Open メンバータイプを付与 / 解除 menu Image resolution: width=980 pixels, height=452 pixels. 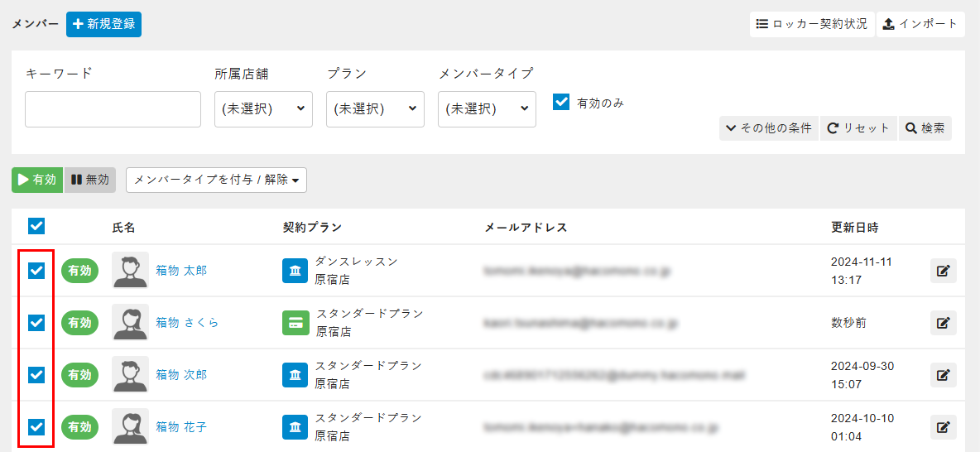pyautogui.click(x=216, y=180)
